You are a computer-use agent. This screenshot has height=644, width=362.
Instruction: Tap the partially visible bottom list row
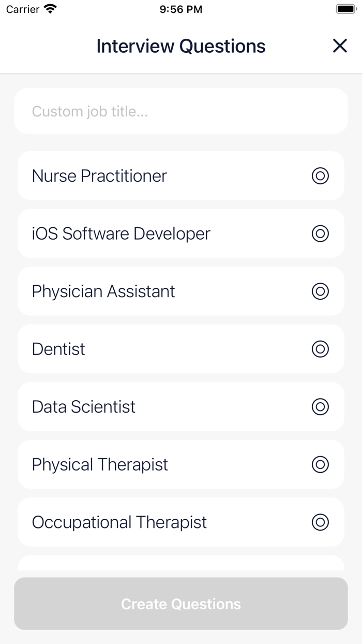point(181,564)
